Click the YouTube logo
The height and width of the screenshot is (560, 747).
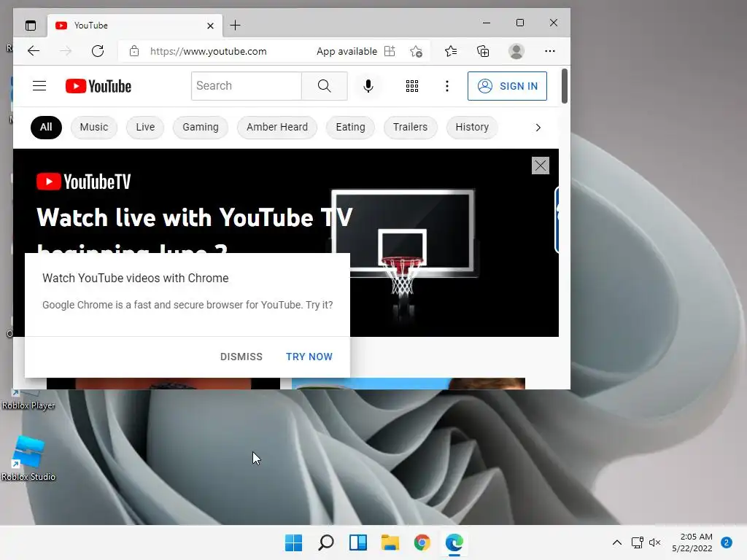98,86
